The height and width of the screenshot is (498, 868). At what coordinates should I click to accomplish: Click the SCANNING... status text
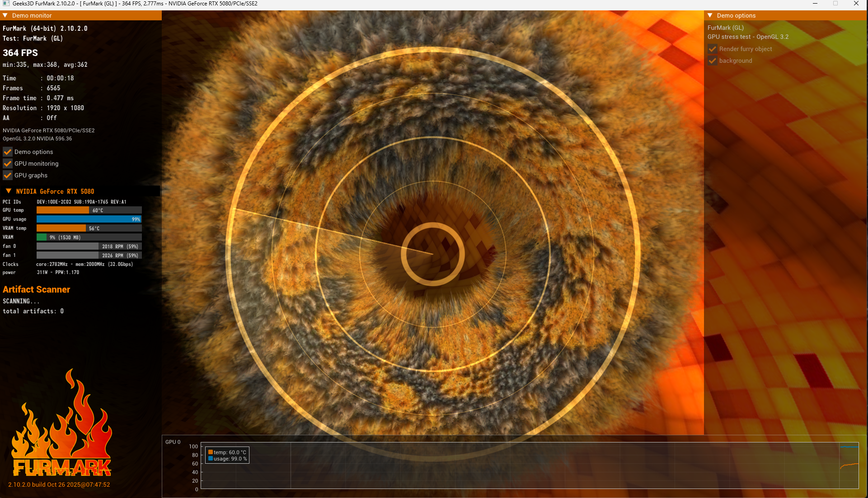[21, 301]
